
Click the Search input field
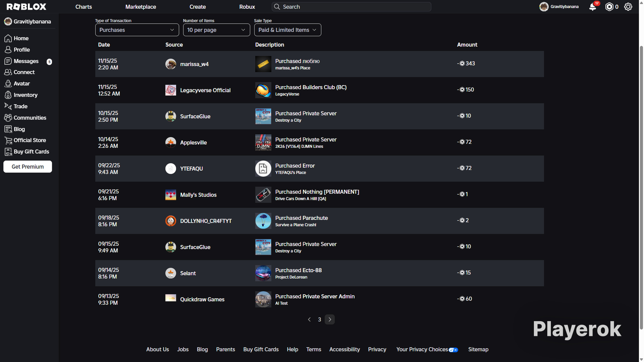(351, 7)
